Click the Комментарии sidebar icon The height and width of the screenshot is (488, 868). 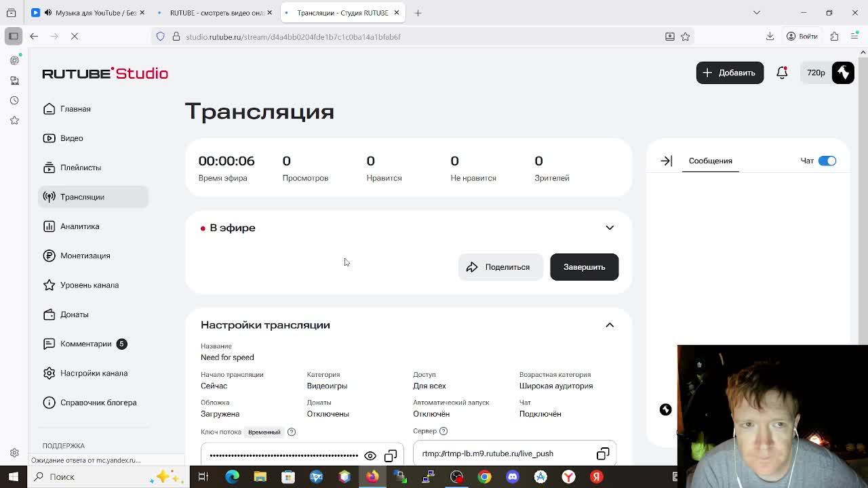tap(49, 344)
